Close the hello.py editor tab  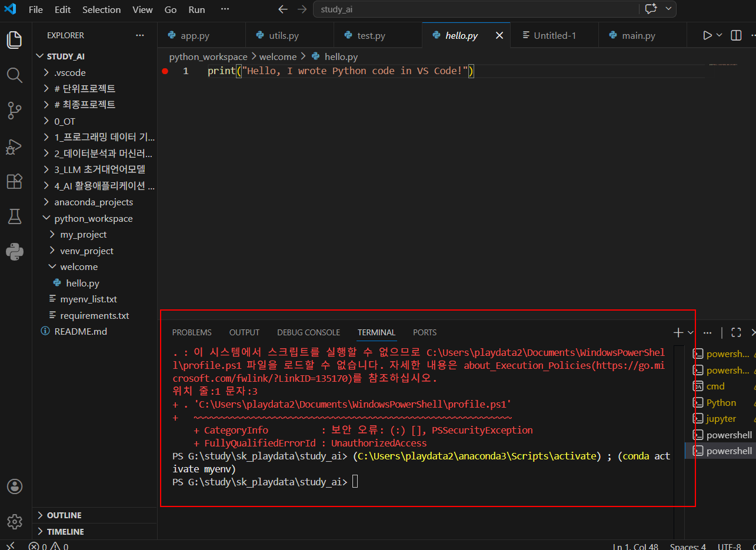tap(499, 35)
